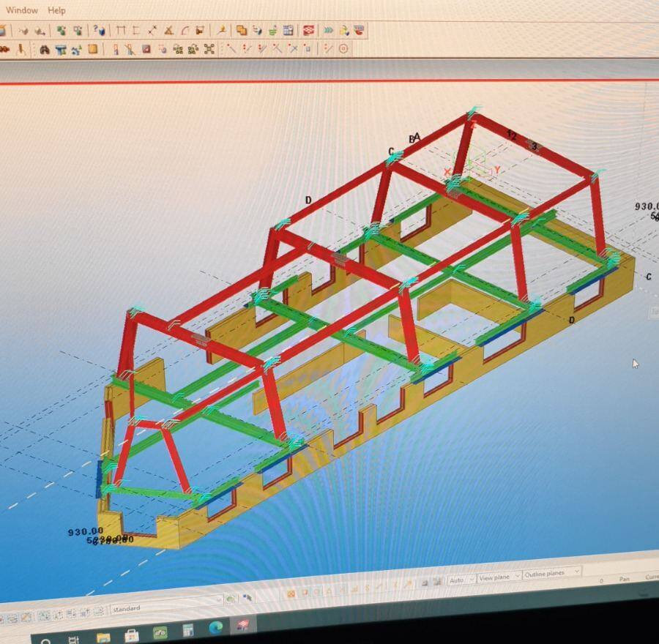Click the first green component-group icon

[178, 50]
